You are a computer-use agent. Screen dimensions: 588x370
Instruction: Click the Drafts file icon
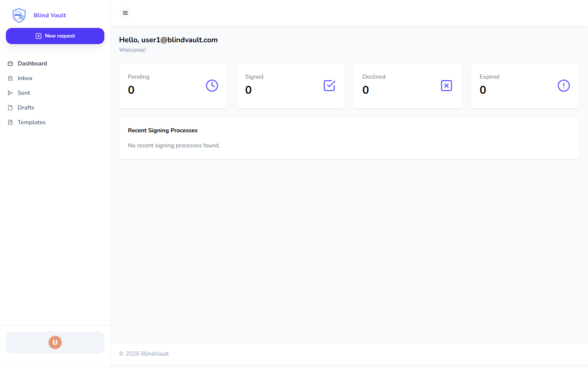10,108
